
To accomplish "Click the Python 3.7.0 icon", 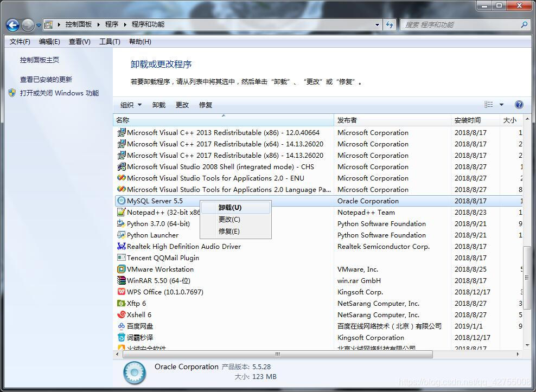I will (x=121, y=223).
